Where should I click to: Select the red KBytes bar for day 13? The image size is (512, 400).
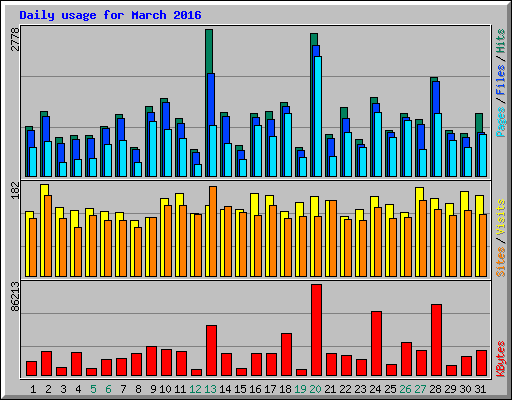click(x=211, y=351)
